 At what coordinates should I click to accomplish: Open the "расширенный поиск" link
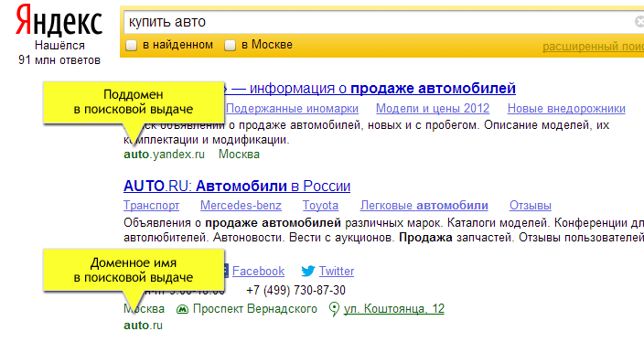click(x=593, y=47)
